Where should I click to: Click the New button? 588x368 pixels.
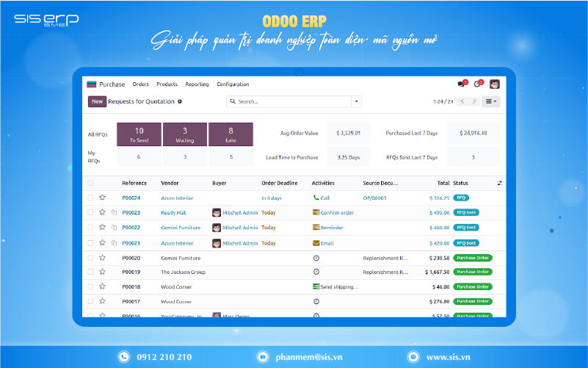tap(97, 101)
